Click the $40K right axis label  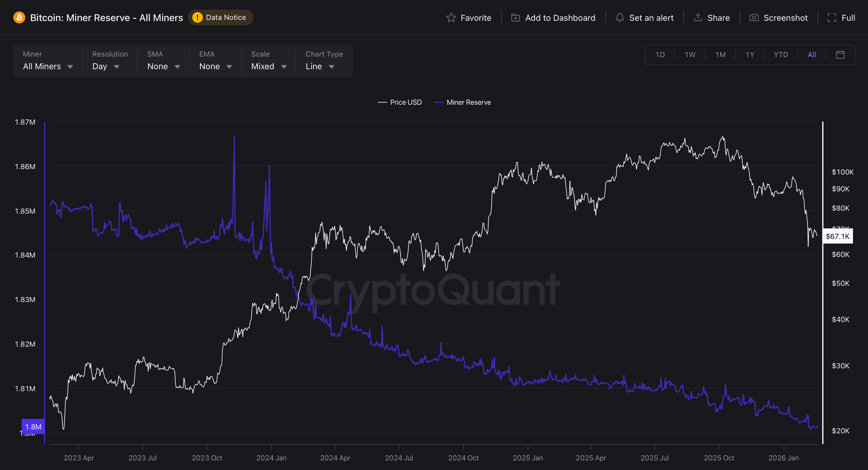840,319
